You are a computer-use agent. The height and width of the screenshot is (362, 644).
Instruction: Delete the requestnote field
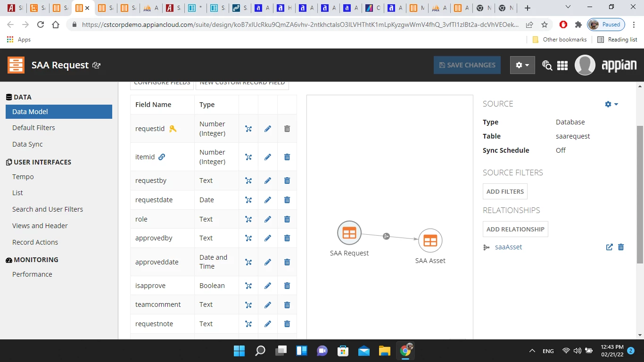click(287, 324)
